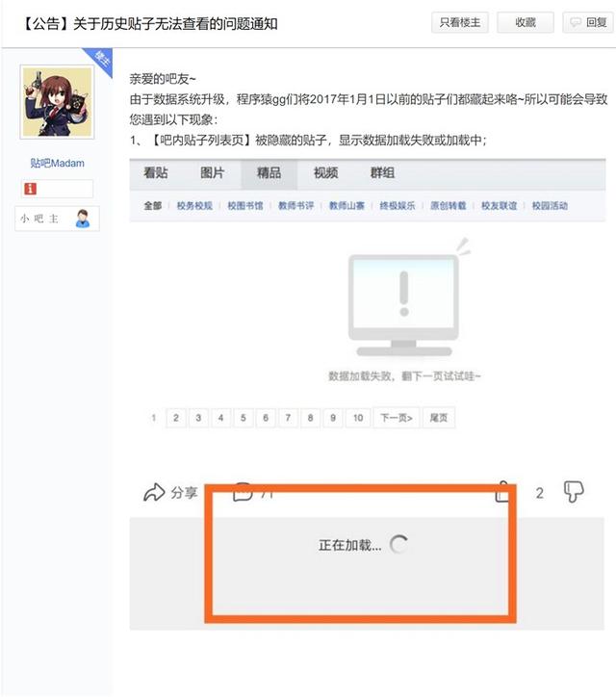This screenshot has width=616, height=697.
Task: Click the 只看楼主 button
Action: (459, 22)
